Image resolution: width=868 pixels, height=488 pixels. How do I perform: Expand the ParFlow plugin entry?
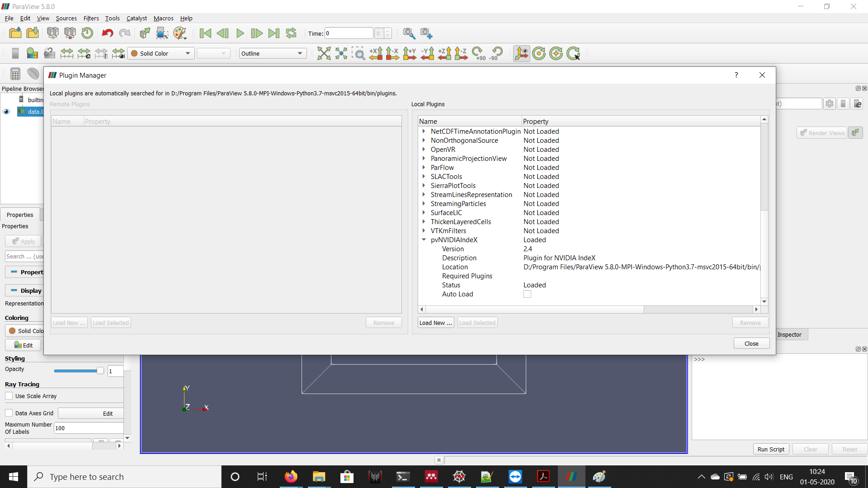coord(424,168)
